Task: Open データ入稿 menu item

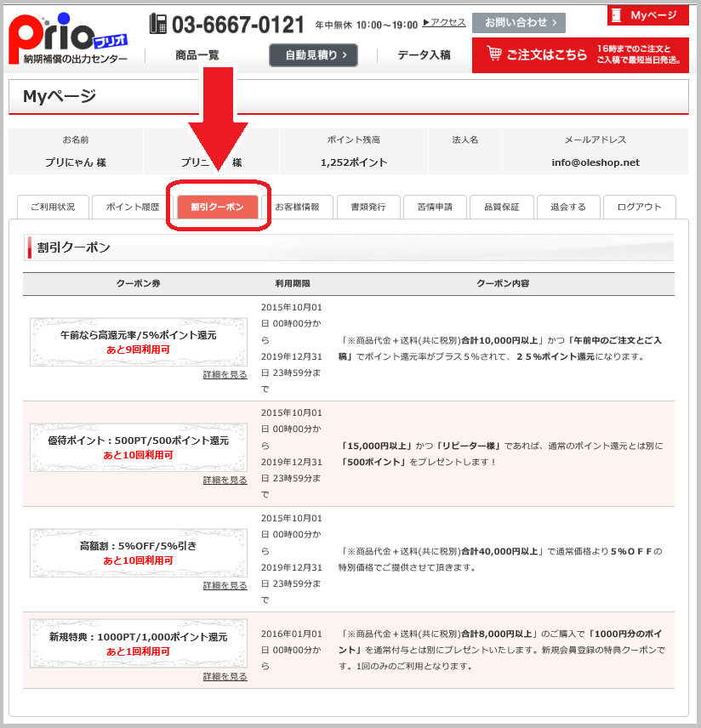Action: 424,55
